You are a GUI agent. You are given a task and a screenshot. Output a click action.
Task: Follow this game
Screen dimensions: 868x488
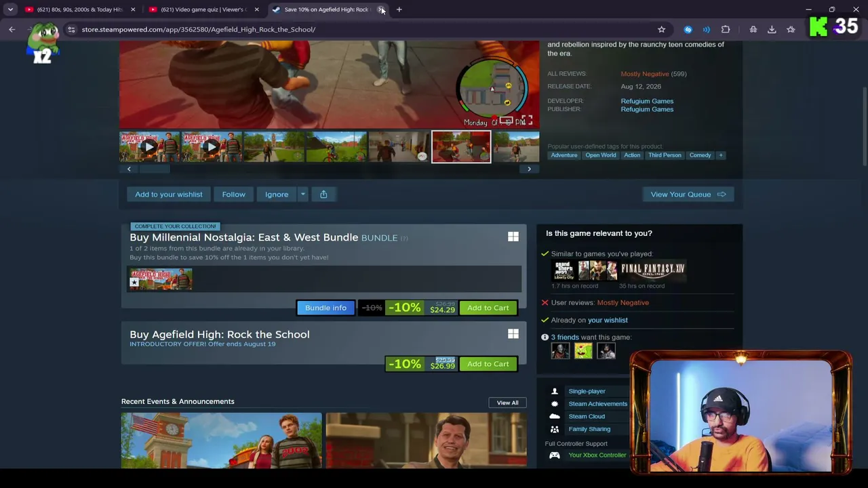point(234,195)
